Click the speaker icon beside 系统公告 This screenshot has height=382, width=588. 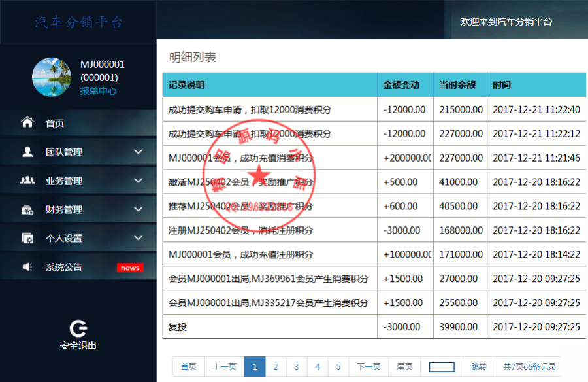coord(27,267)
